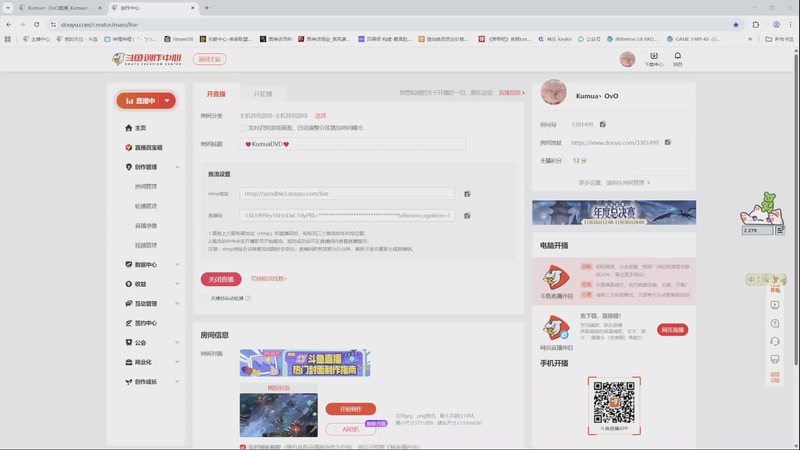Click the 网页直播伴侣 app icon
800x450 pixels.
click(x=556, y=328)
